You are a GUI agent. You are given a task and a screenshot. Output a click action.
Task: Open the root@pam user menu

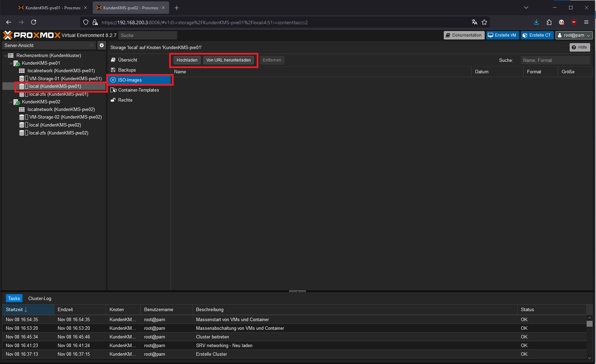574,35
